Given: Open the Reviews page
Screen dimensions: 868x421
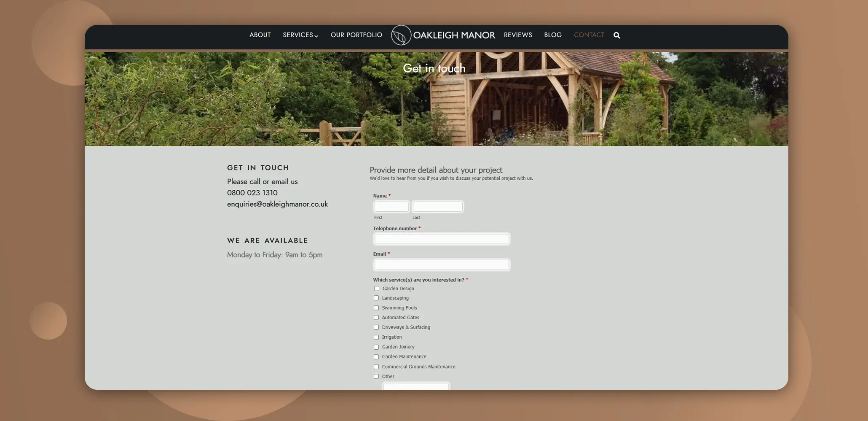Looking at the screenshot, I should point(518,35).
